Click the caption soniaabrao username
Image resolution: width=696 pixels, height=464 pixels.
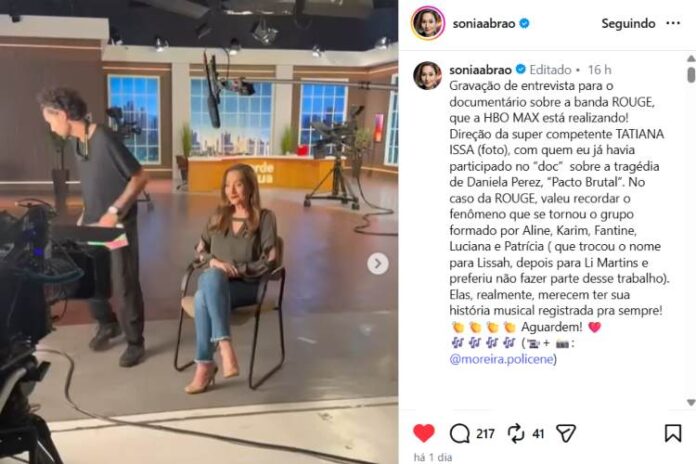pyautogui.click(x=480, y=70)
